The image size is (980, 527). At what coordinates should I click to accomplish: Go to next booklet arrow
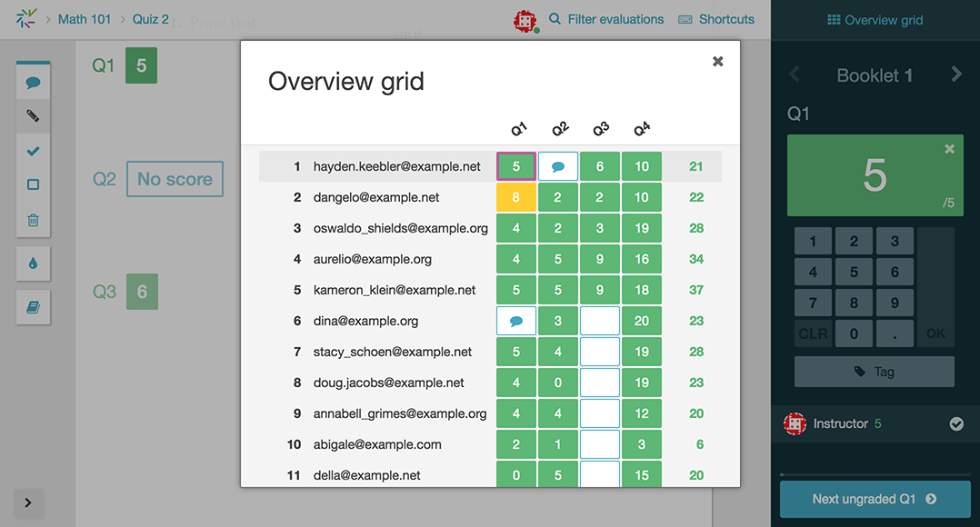[x=956, y=75]
